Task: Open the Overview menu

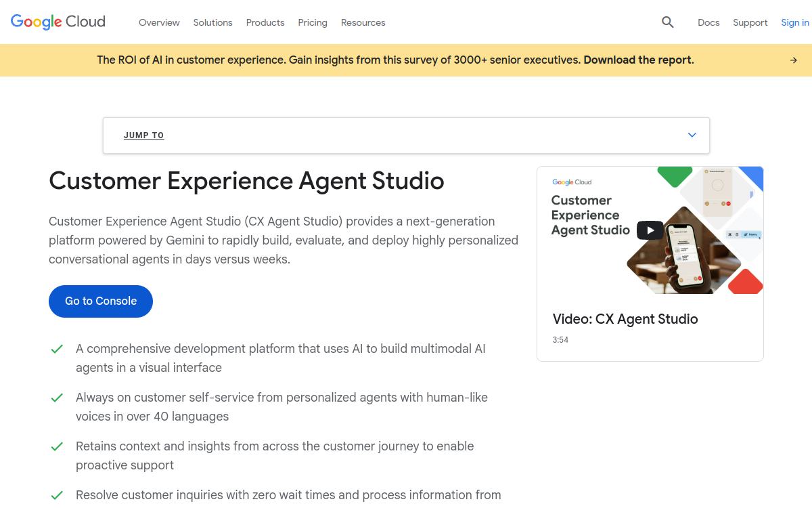Action: click(159, 22)
